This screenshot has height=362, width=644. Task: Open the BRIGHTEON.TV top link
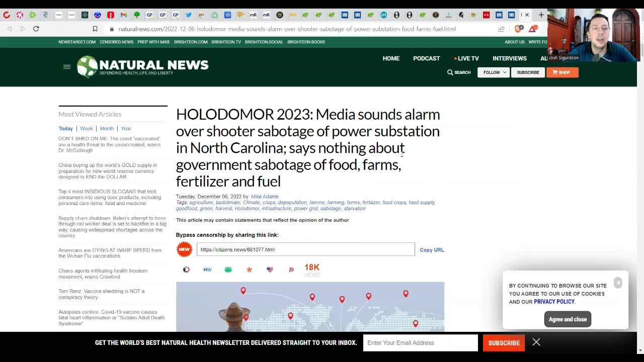[x=226, y=42]
